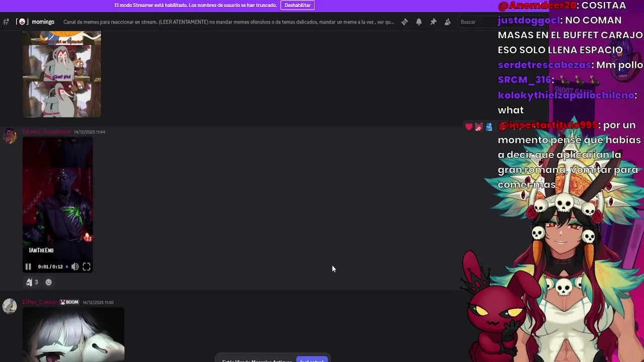Pause the IAmTheEnd video
This screenshot has width=644, height=362.
click(x=28, y=267)
